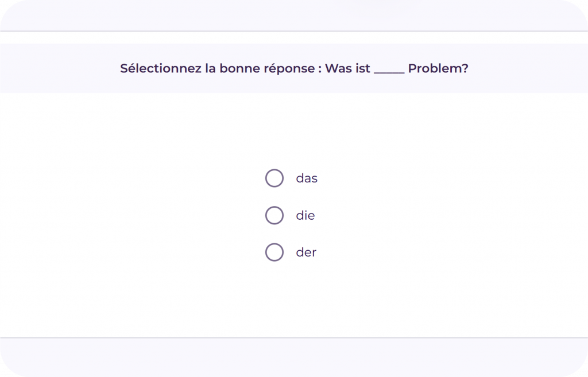Select the 'das' radio button

coord(274,178)
